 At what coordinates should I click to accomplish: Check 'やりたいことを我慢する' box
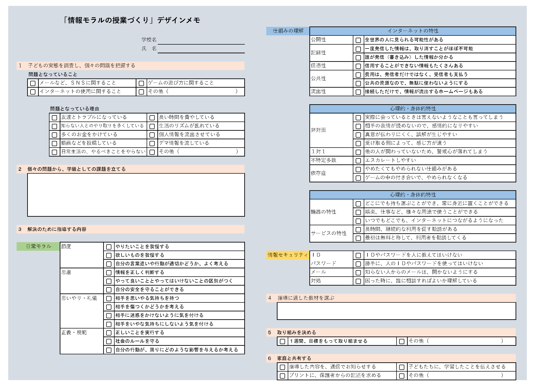pyautogui.click(x=109, y=247)
